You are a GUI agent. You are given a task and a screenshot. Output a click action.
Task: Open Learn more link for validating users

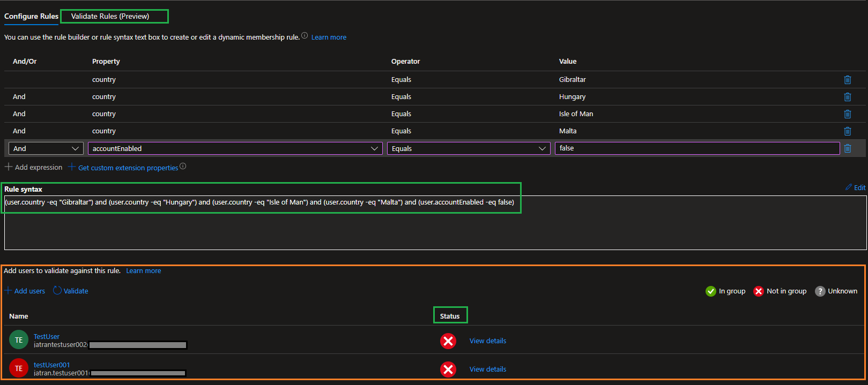pyautogui.click(x=144, y=270)
